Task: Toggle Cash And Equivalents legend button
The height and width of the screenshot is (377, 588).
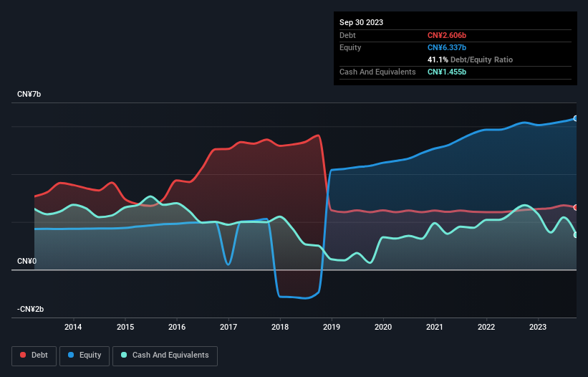Action: (165, 355)
